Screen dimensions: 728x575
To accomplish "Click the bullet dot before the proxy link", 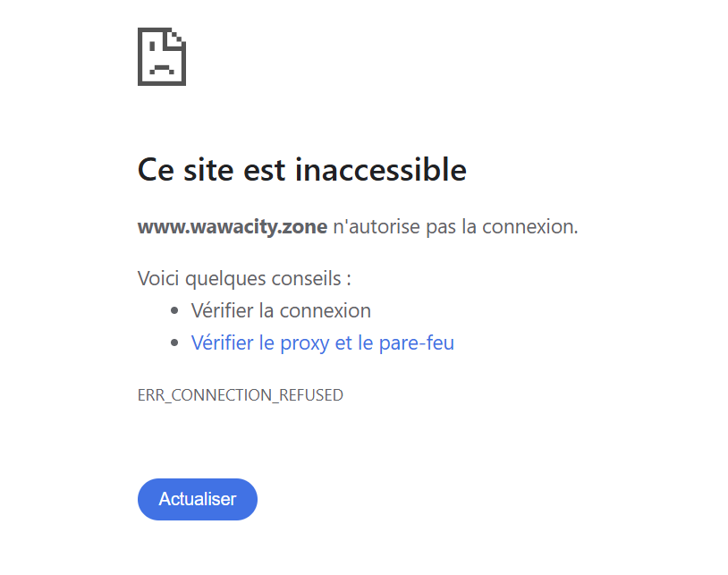I will [174, 343].
